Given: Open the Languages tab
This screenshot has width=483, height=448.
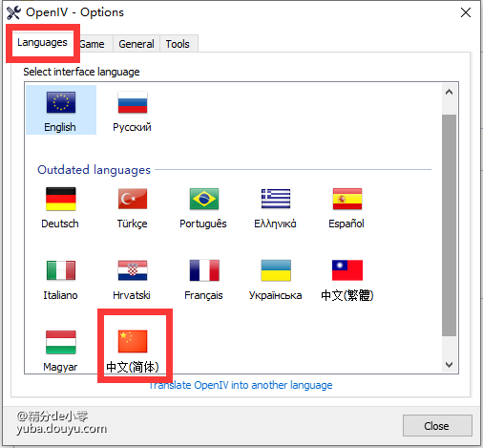Looking at the screenshot, I should click(42, 42).
